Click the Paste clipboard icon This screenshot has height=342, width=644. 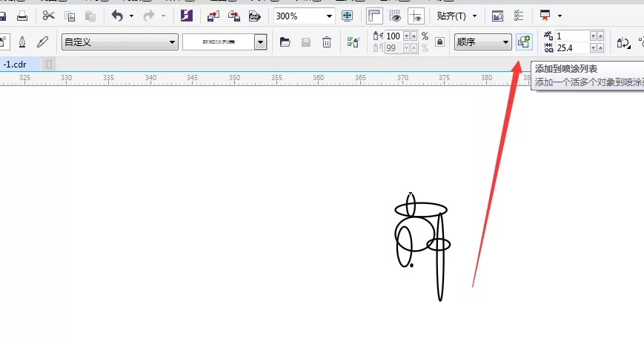90,16
